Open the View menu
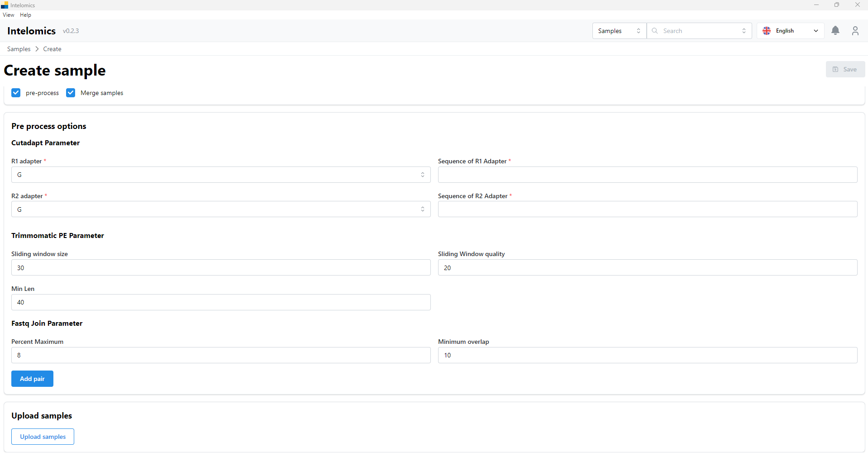The width and height of the screenshot is (868, 466). [8, 15]
